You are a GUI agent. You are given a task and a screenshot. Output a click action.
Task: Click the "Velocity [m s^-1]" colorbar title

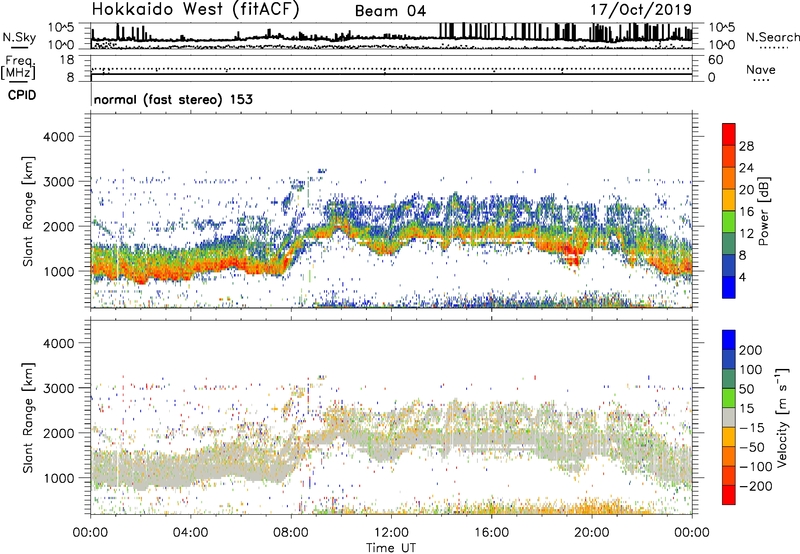click(782, 417)
